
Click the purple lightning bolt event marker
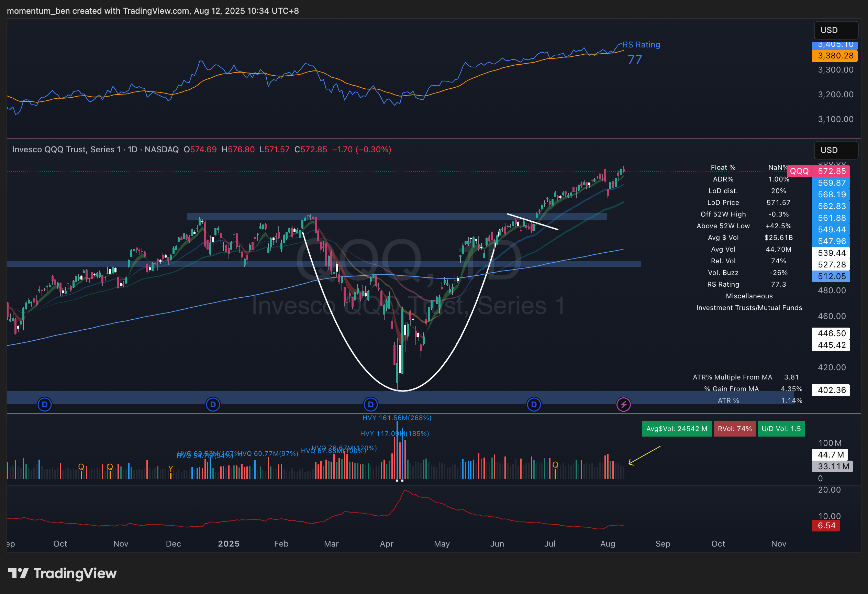point(623,404)
